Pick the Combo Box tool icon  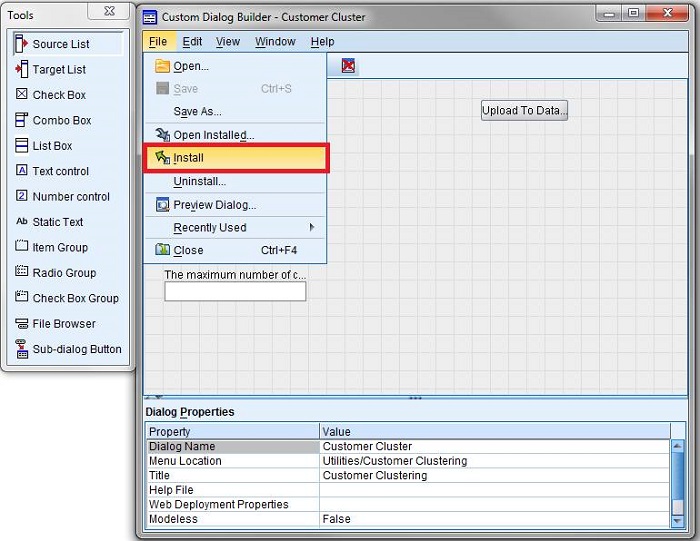[21, 120]
